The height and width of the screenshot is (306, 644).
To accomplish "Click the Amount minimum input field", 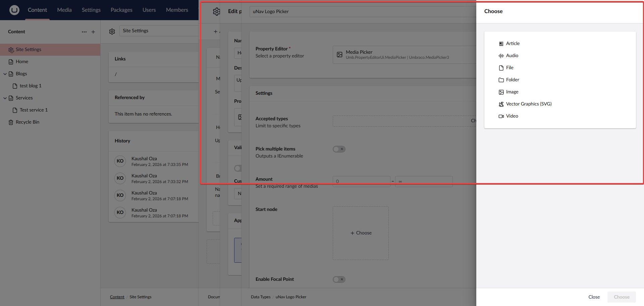I will click(x=361, y=181).
